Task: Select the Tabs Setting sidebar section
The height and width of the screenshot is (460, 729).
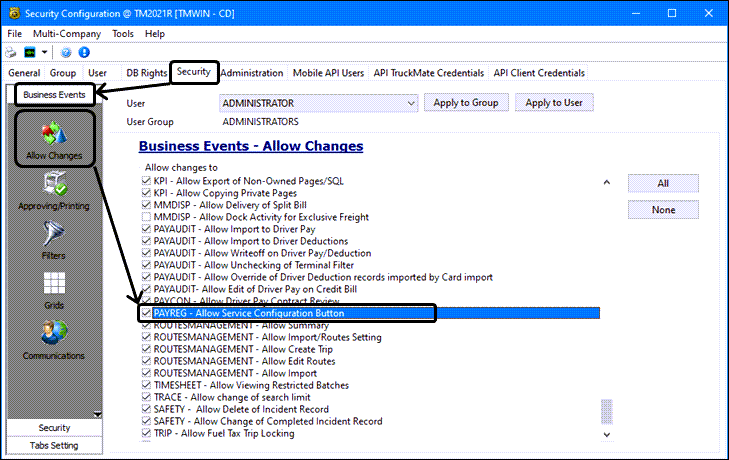Action: [54, 445]
